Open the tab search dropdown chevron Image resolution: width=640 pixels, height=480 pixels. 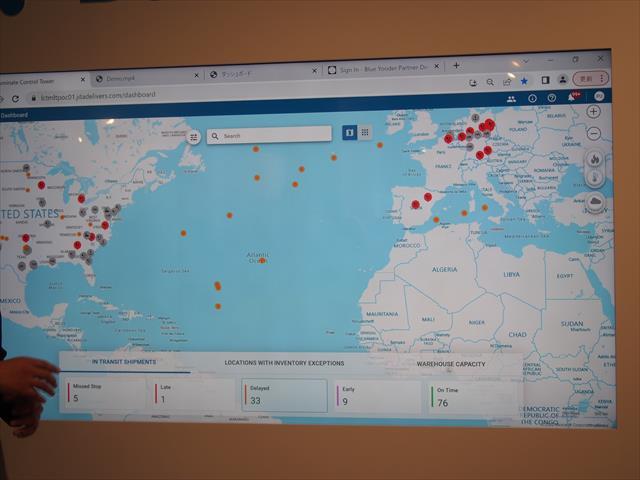pyautogui.click(x=526, y=61)
